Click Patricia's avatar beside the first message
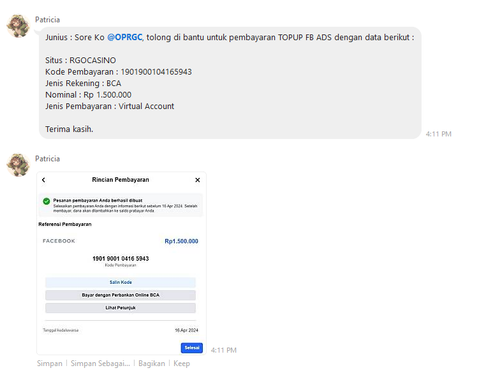 [x=18, y=26]
